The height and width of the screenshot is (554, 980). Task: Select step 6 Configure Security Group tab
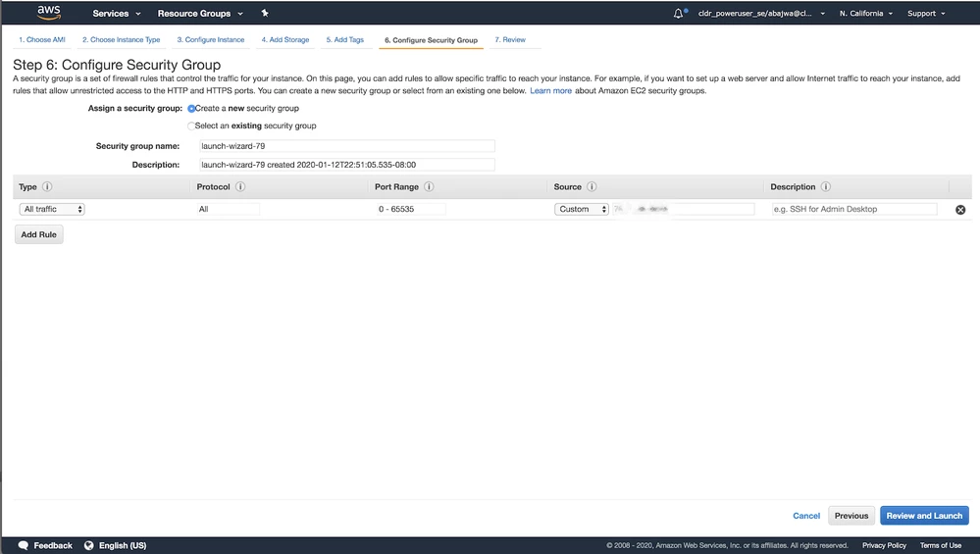432,40
